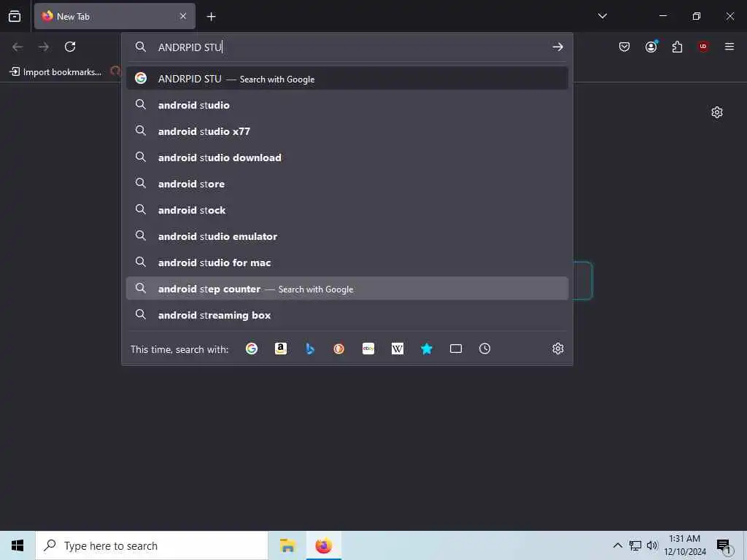Click Import bookmarks link
This screenshot has width=747, height=560.
[x=55, y=72]
